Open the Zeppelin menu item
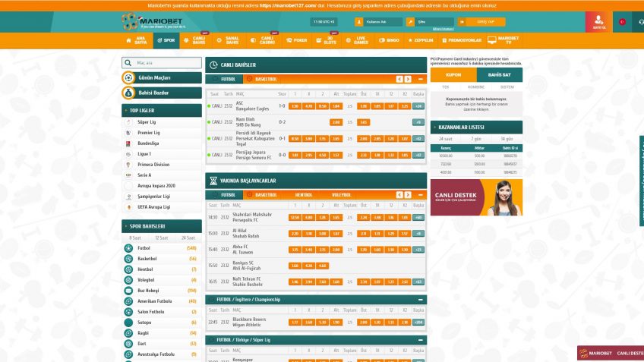Screen dimensions: 644x362 click(x=421, y=40)
